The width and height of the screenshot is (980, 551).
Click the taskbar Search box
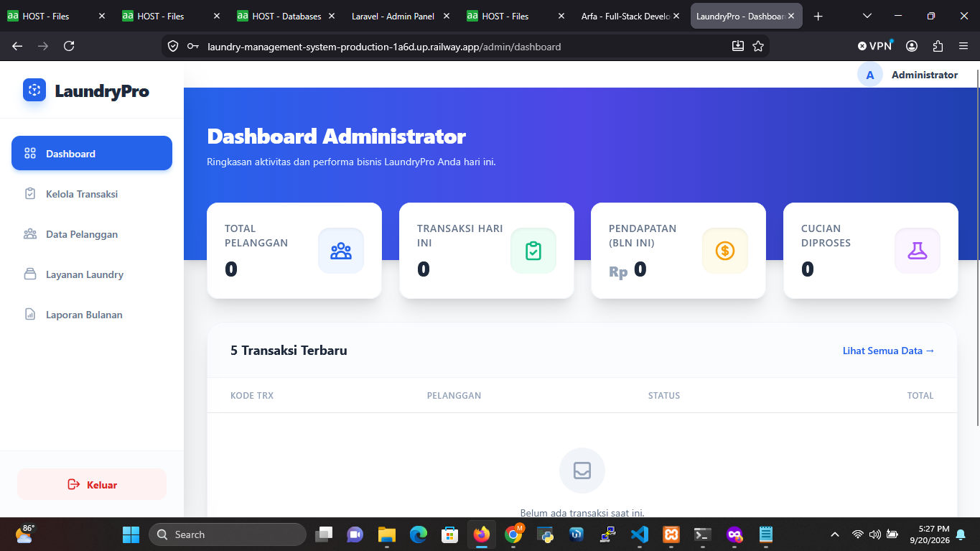[228, 534]
